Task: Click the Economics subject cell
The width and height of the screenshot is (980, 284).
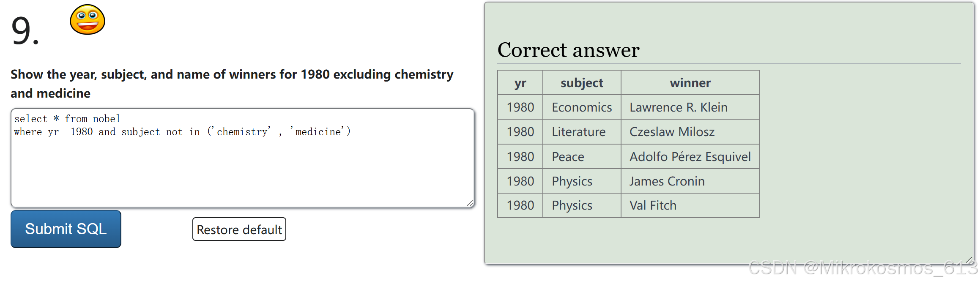Action: pyautogui.click(x=581, y=107)
